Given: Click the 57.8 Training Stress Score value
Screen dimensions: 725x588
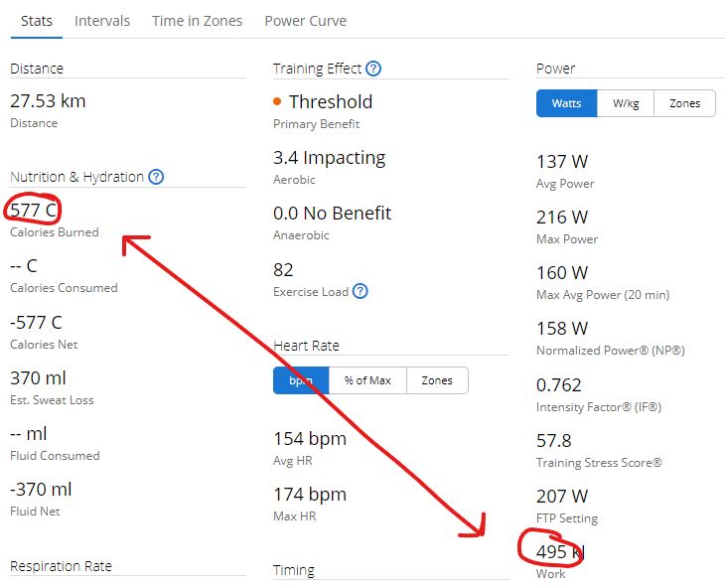Looking at the screenshot, I should 554,441.
